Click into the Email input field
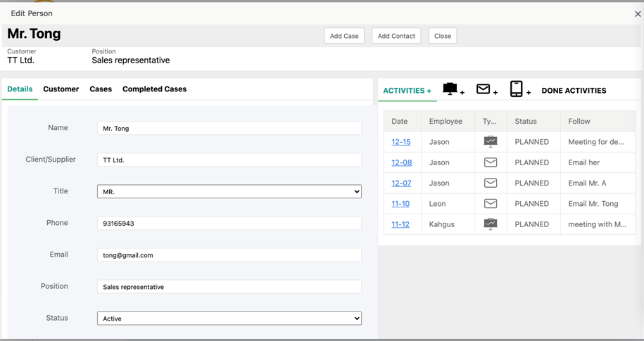Screen dimensions: 644x341 229,255
